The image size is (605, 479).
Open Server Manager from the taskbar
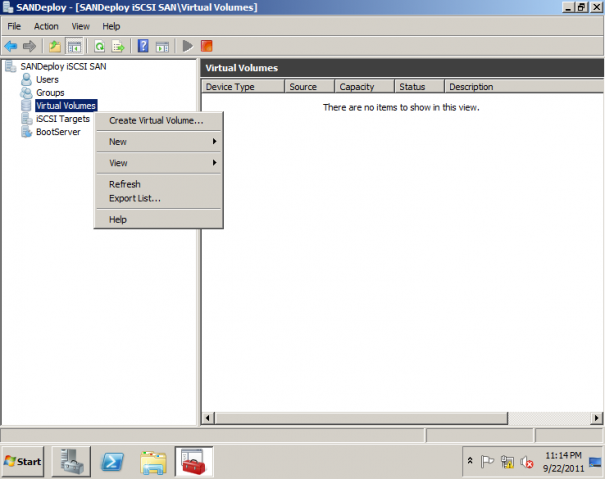71,462
